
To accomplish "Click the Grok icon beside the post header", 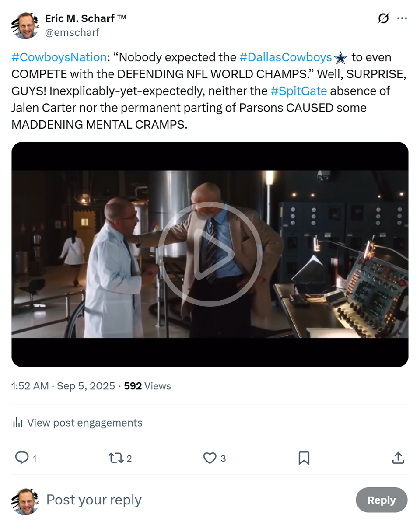I will (383, 18).
